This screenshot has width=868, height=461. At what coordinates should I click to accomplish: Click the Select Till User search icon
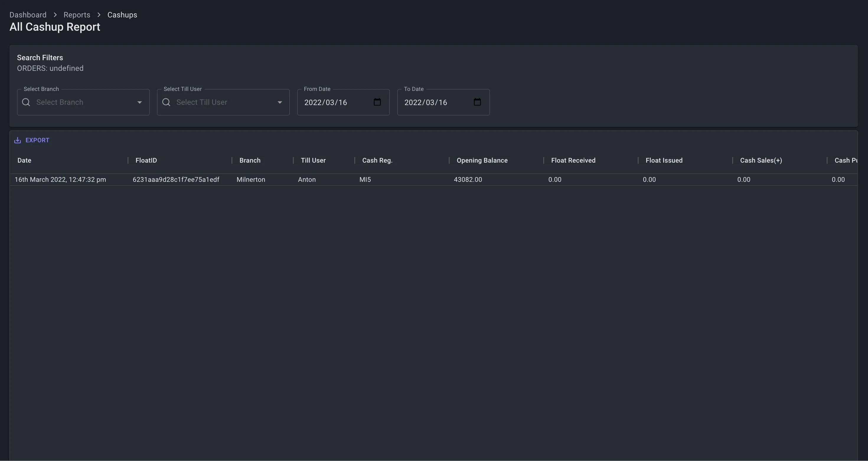tap(167, 102)
